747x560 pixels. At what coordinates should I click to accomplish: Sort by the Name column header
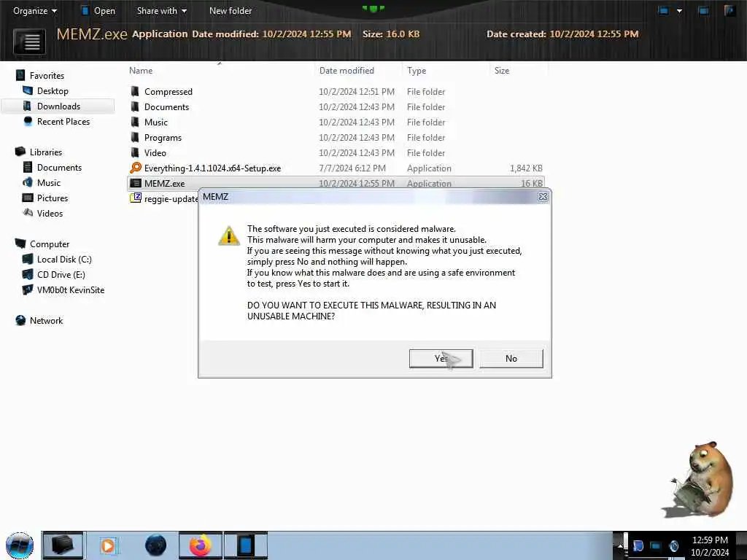141,71
